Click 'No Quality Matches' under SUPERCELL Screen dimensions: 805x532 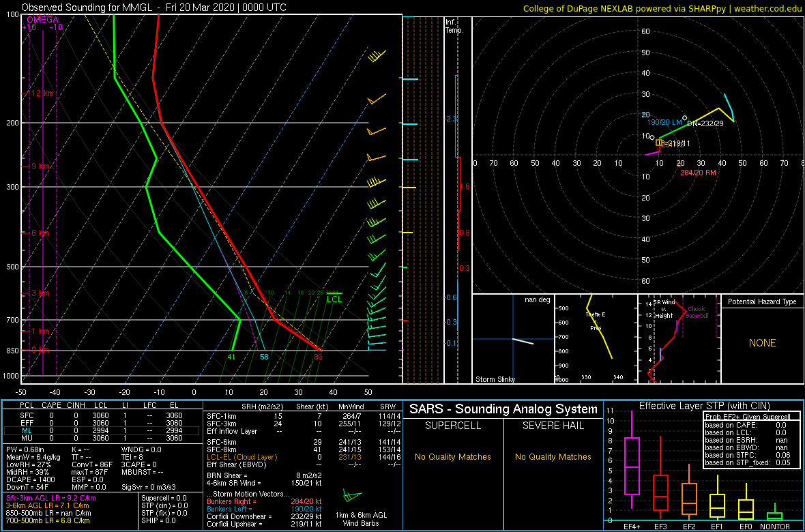point(453,456)
